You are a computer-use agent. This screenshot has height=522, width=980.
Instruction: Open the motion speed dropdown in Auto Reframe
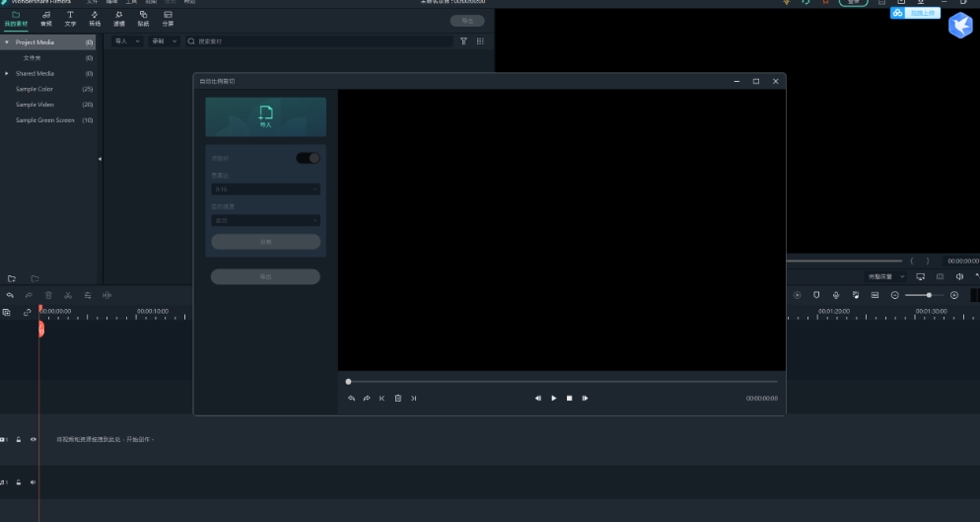click(x=265, y=220)
